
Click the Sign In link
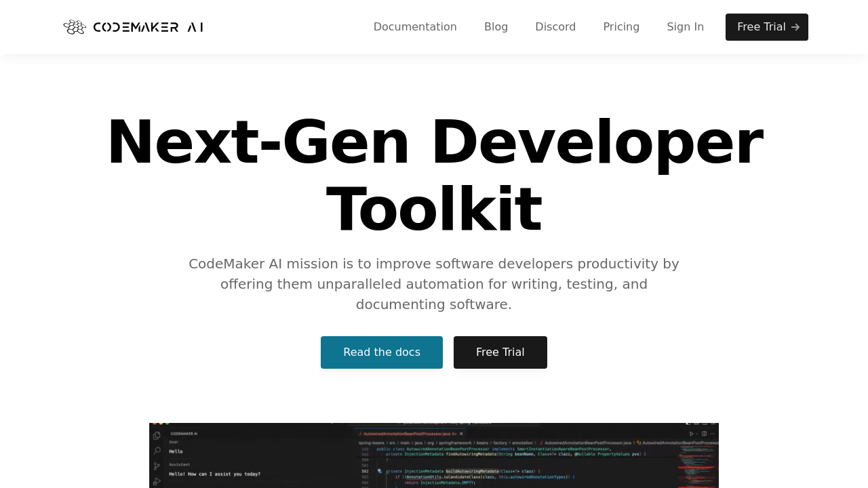[685, 26]
